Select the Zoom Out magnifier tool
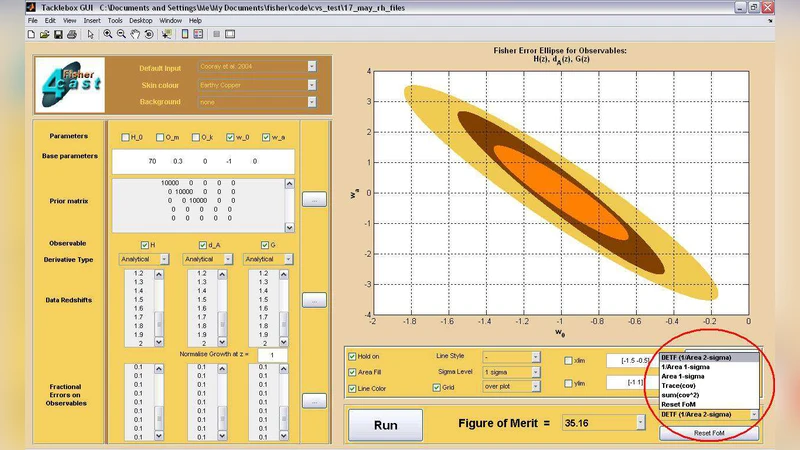The width and height of the screenshot is (800, 450). pyautogui.click(x=121, y=34)
